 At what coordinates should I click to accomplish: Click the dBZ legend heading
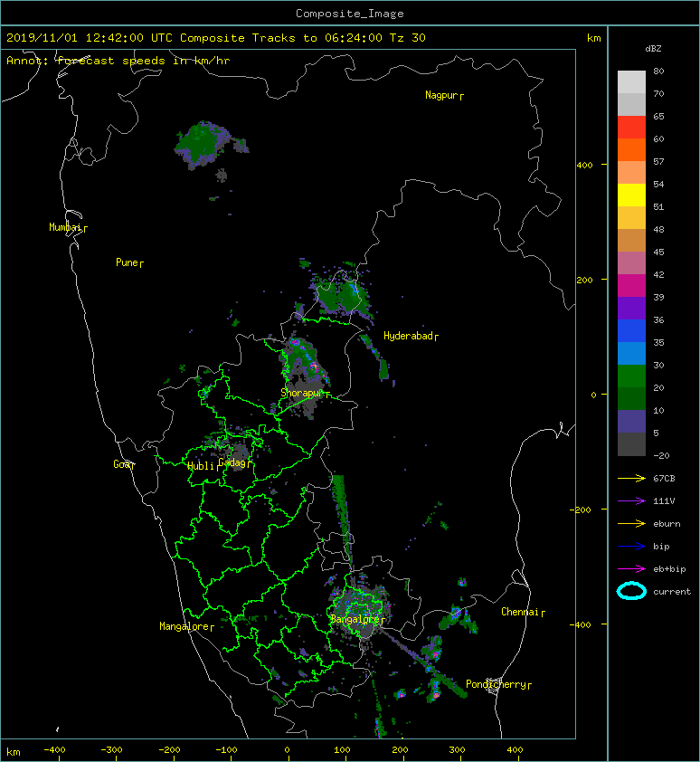point(653,49)
